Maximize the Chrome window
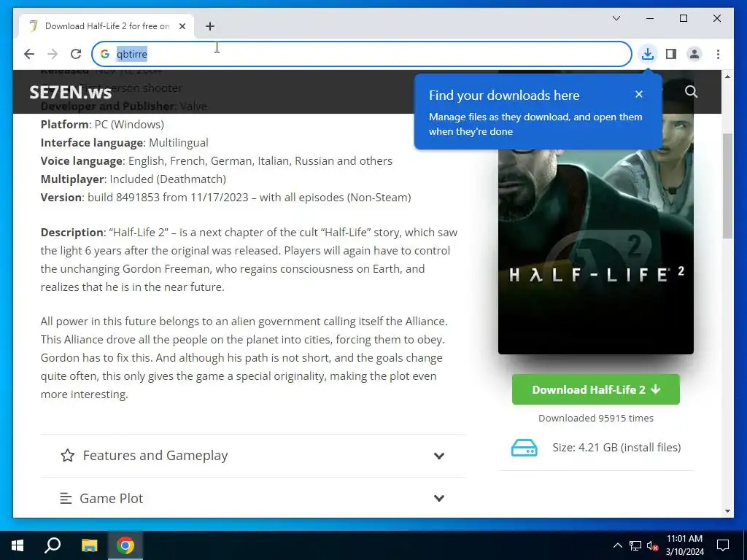This screenshot has width=747, height=560. (683, 18)
